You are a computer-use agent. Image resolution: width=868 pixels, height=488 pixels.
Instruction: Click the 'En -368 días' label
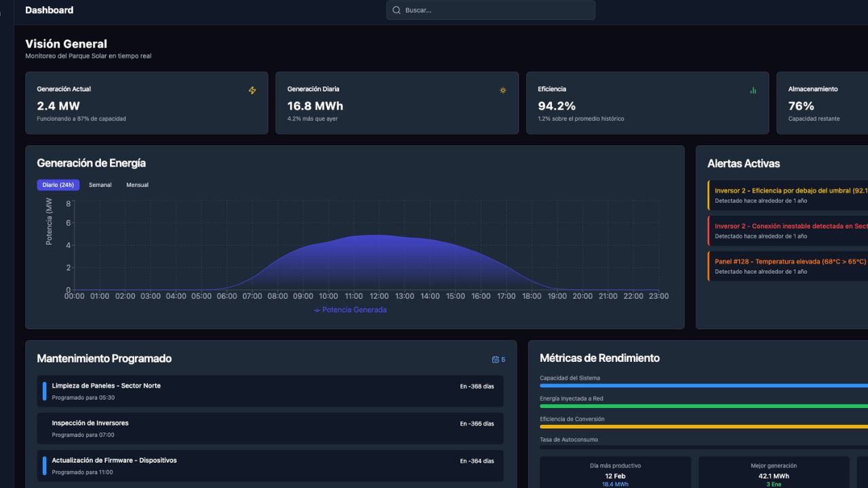(x=477, y=386)
